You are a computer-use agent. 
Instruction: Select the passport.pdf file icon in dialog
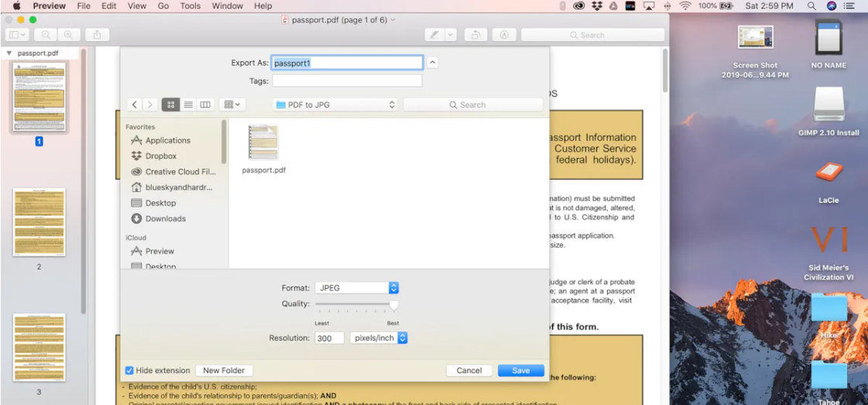(263, 142)
